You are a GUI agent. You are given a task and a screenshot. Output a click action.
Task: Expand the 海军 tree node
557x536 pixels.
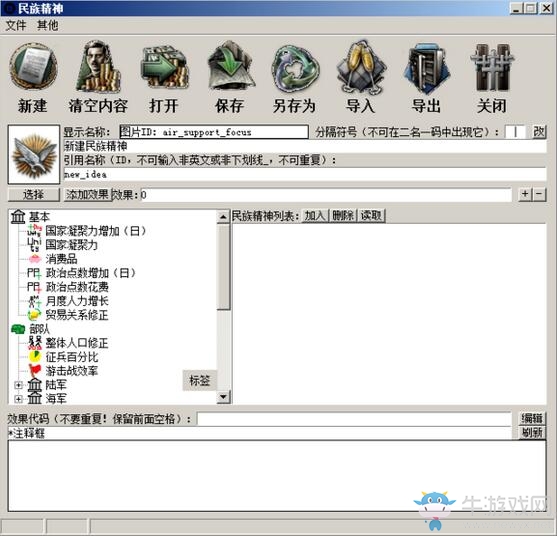point(18,399)
